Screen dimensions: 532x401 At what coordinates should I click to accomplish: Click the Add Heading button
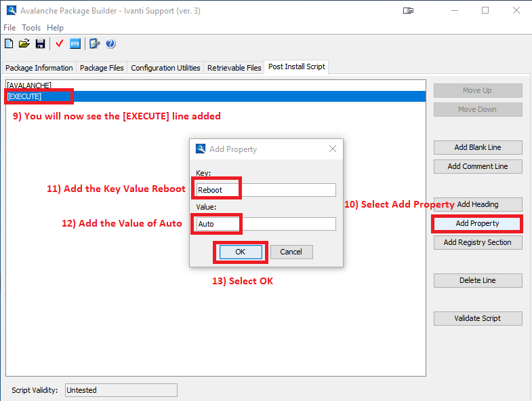[478, 204]
